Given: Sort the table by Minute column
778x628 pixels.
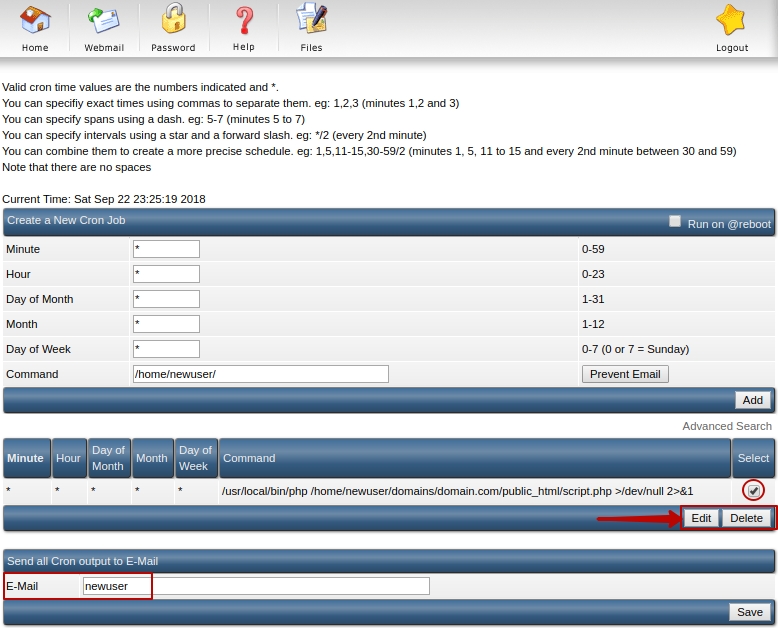Looking at the screenshot, I should coord(25,458).
